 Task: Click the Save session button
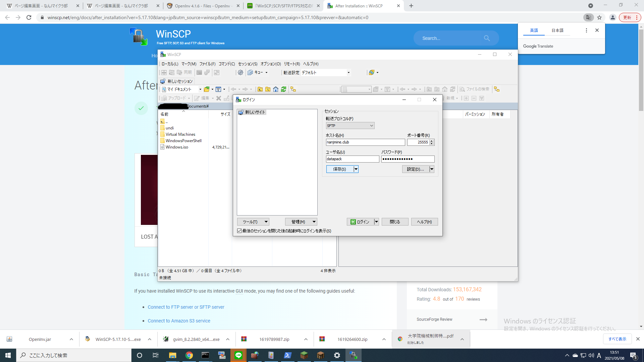(340, 169)
